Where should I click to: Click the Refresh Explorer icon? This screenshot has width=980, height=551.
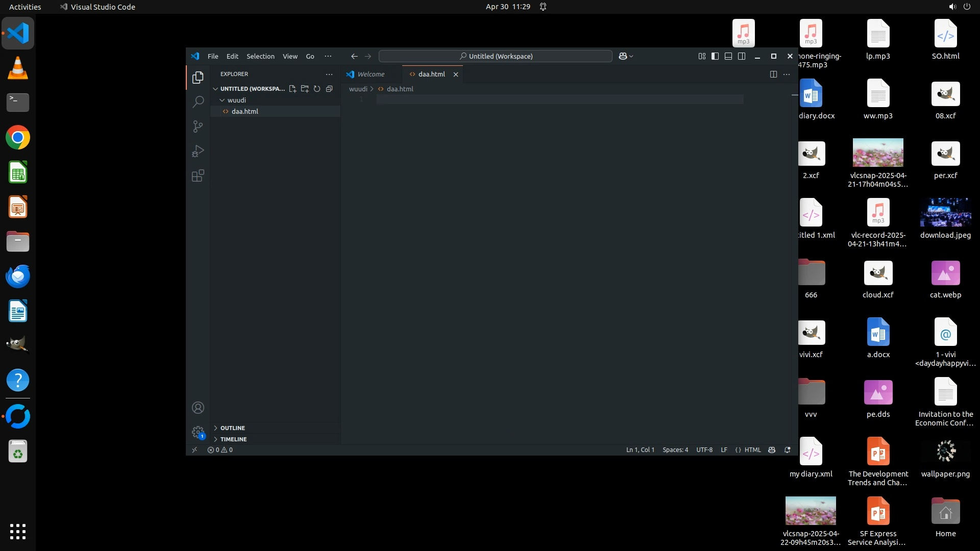317,89
